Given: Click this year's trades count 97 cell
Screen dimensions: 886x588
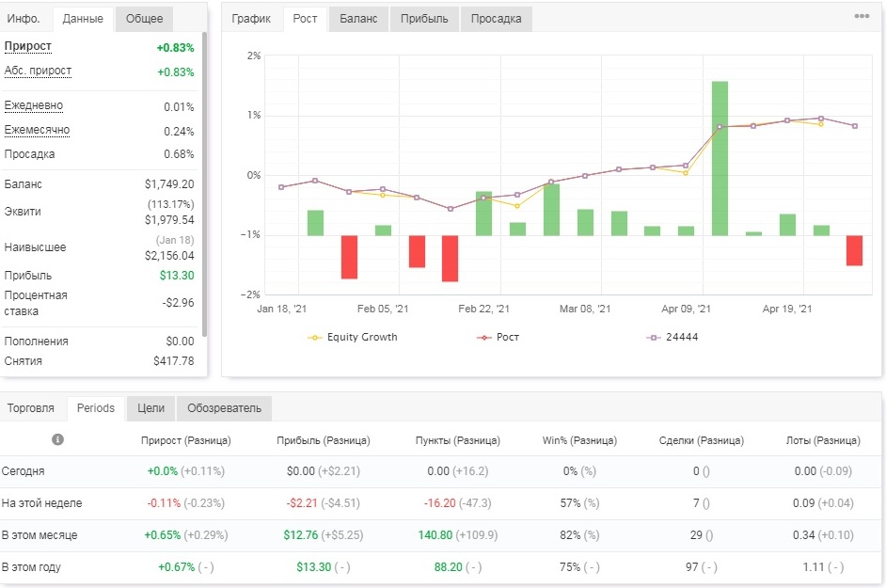Looking at the screenshot, I should click(702, 567).
